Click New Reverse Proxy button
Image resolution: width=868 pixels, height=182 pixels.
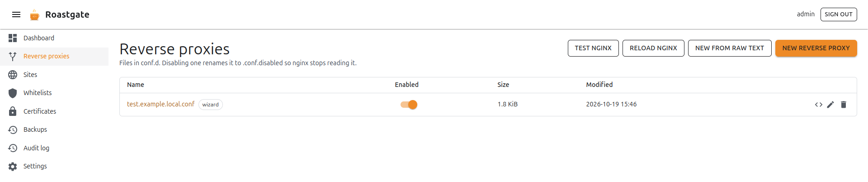click(816, 48)
